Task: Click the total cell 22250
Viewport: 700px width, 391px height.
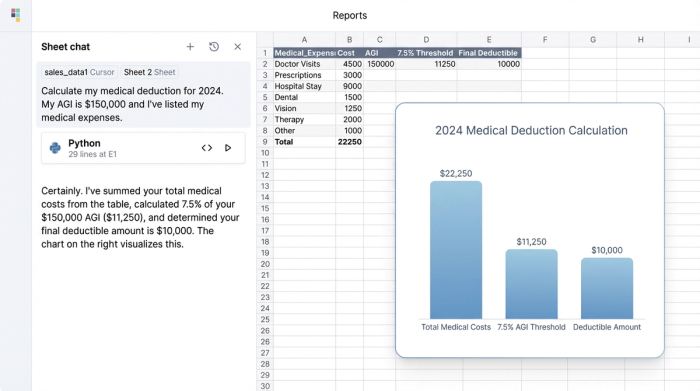Action: click(x=350, y=142)
